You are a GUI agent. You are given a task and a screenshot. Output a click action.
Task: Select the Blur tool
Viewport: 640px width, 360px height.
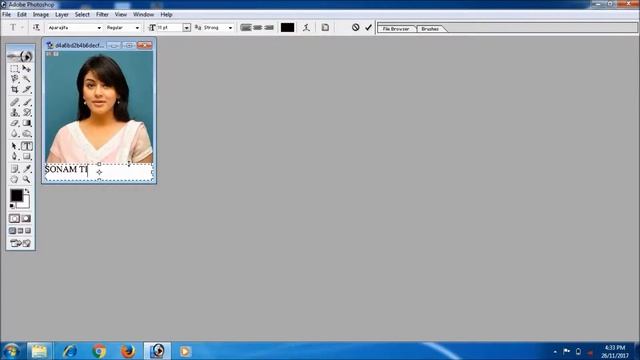[x=15, y=133]
